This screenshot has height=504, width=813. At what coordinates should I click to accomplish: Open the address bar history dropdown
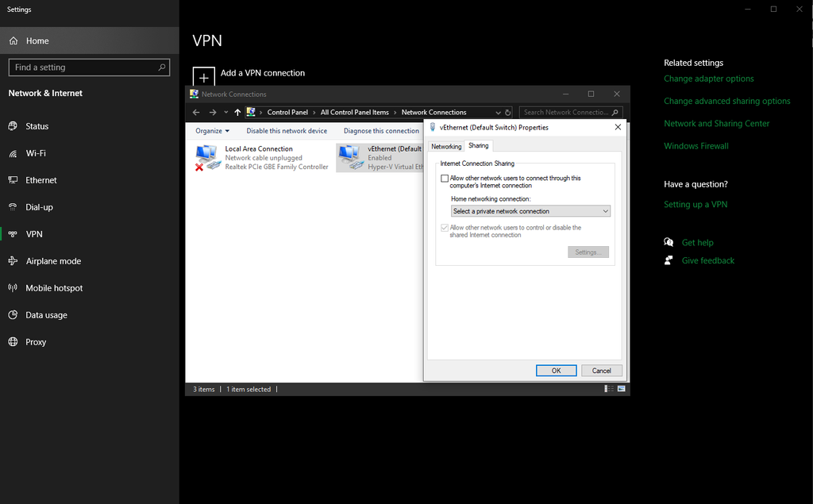(499, 112)
